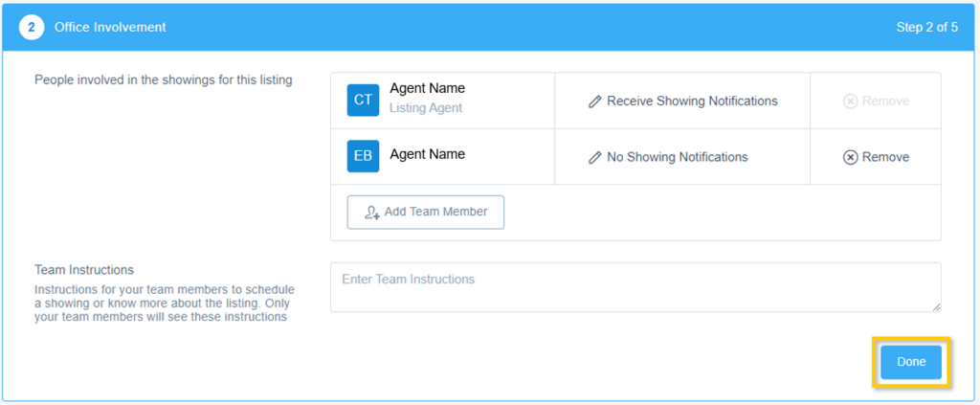Click the Step 2 of 5 indicator
Image resolution: width=980 pixels, height=405 pixels.
tap(926, 27)
